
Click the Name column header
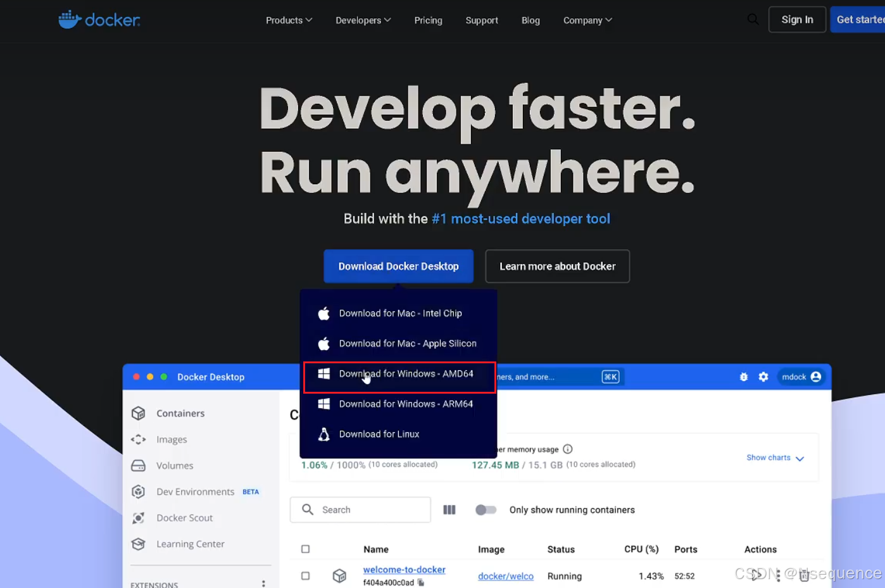tap(376, 549)
